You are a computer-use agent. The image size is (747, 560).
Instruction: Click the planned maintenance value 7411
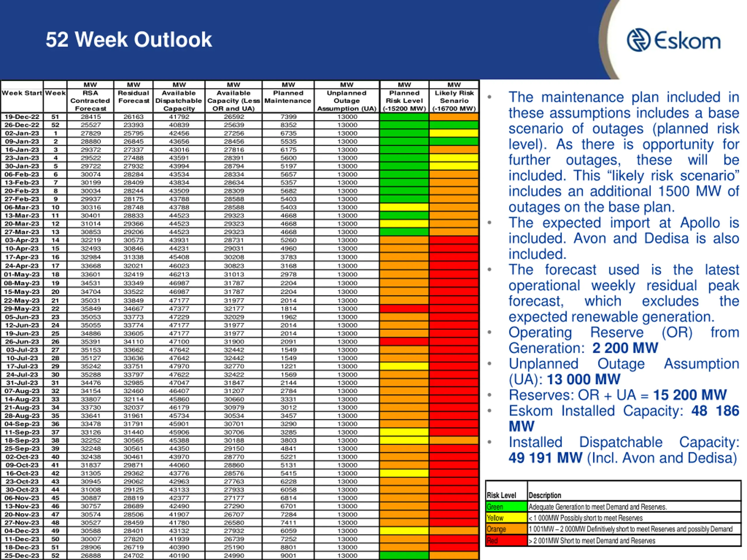288,523
